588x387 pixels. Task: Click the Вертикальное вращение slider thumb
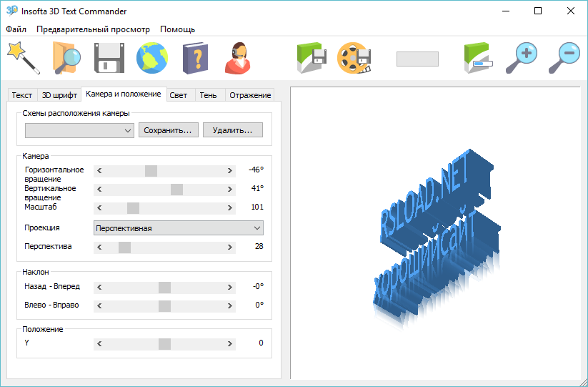176,189
